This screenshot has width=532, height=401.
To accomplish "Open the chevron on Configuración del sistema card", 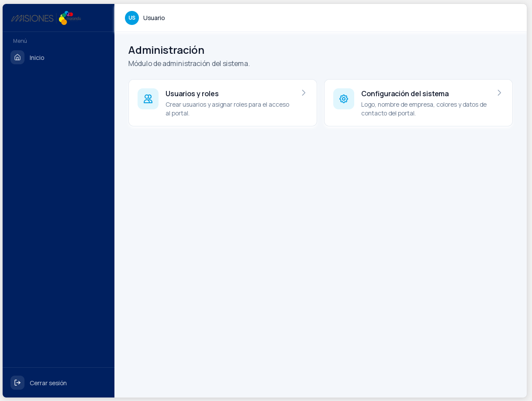I will pyautogui.click(x=499, y=93).
